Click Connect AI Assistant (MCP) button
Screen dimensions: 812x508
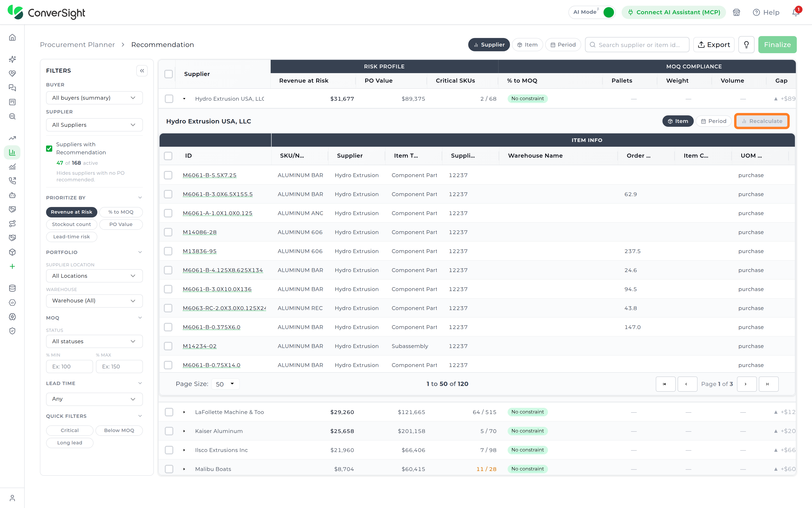674,12
